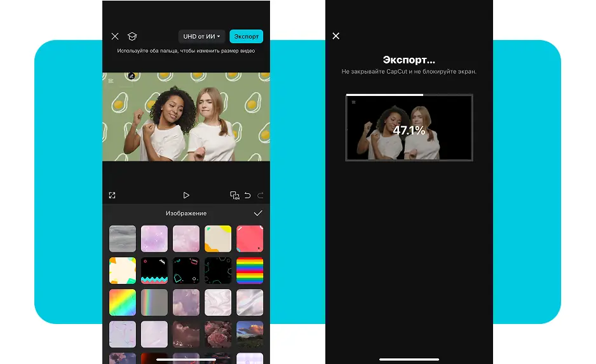
Task: Select the silver iridescent fabric background
Action: pyautogui.click(x=250, y=302)
